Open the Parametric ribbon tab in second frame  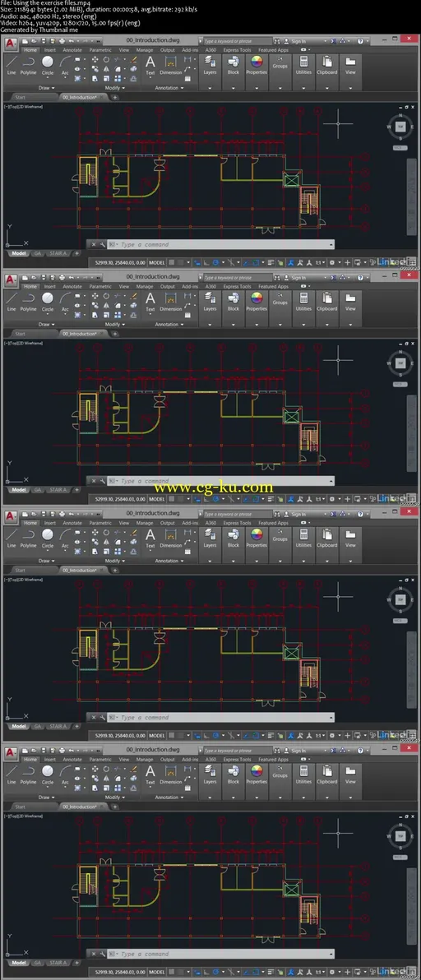click(100, 286)
